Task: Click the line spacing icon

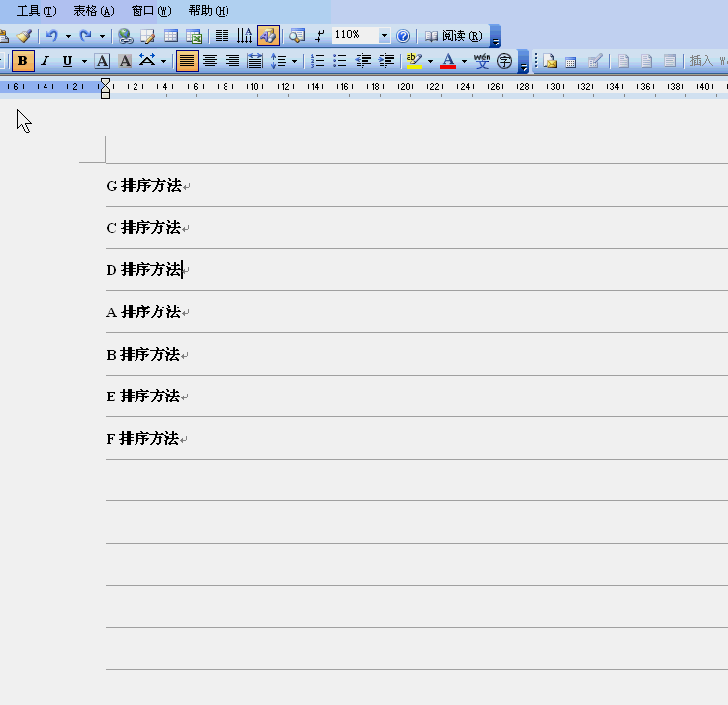Action: coord(278,61)
